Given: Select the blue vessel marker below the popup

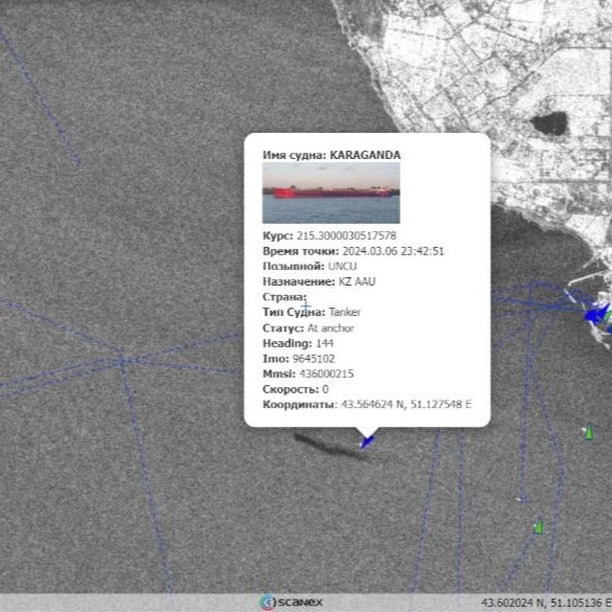Looking at the screenshot, I should pos(367,439).
